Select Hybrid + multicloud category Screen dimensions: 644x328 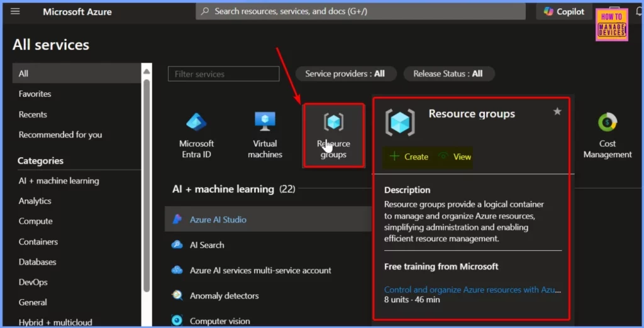[55, 322]
